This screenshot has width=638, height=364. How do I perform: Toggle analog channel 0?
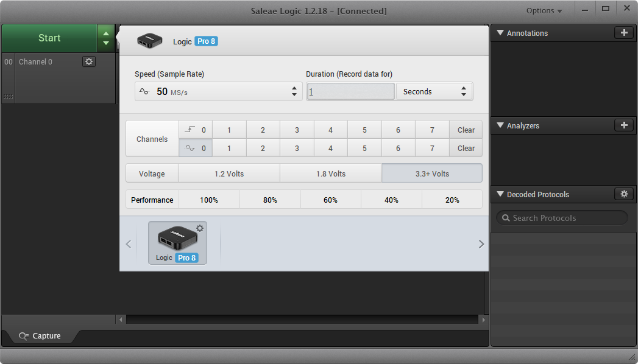tap(196, 148)
